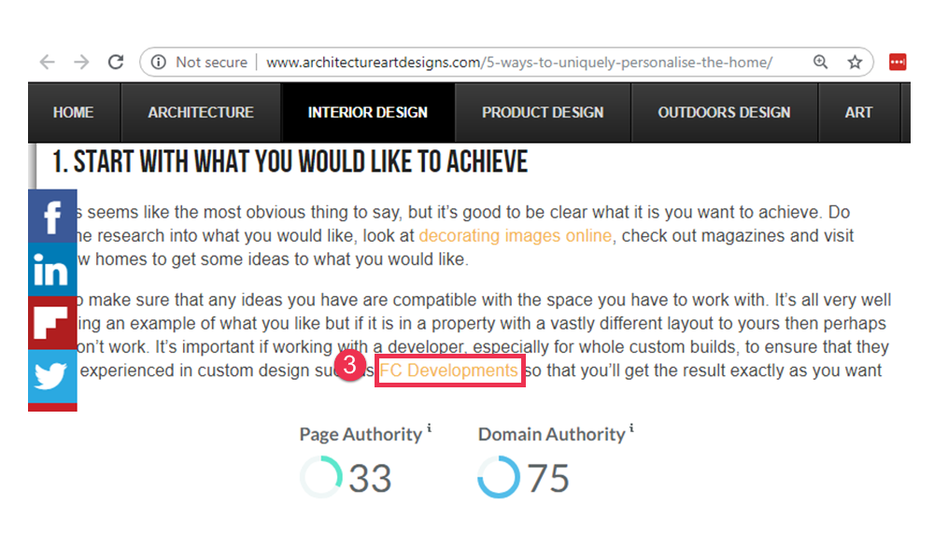
Task: Navigate to OUTDOORS DESIGN
Action: 724,113
